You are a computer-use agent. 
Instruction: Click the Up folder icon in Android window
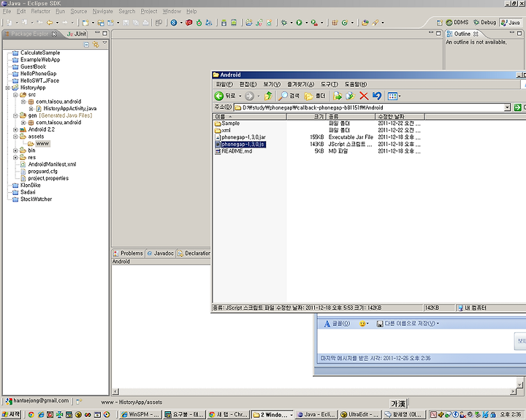pyautogui.click(x=268, y=96)
